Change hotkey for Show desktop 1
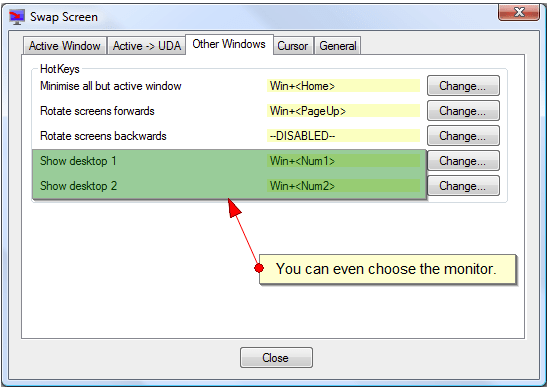The width and height of the screenshot is (549, 390). 463,161
